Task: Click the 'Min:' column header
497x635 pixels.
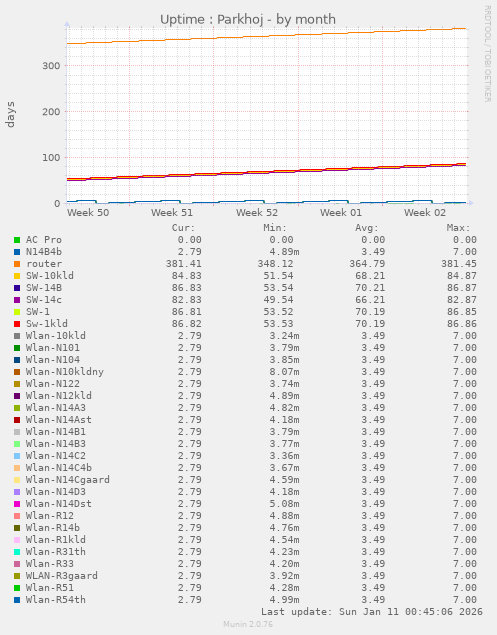Action: [275, 228]
